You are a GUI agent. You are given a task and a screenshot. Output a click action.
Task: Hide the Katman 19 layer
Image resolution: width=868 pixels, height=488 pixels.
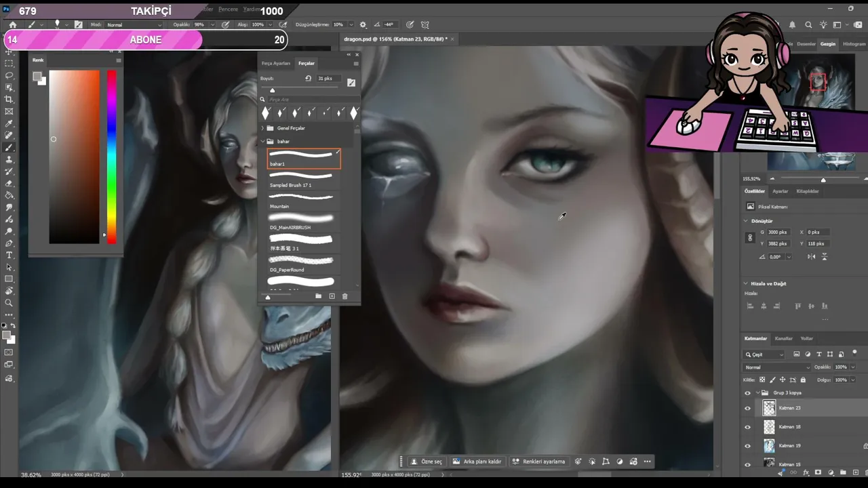pyautogui.click(x=747, y=446)
